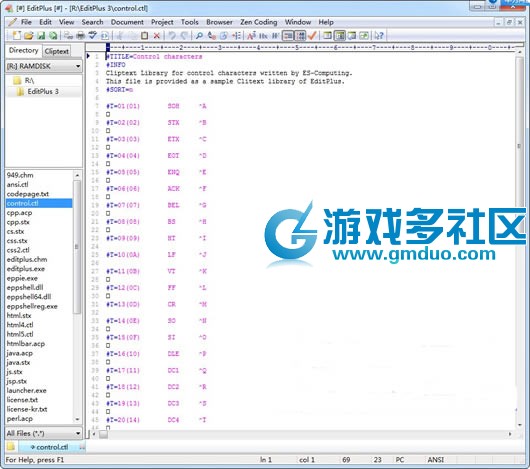Click the Open folder toolbar icon
This screenshot has width=530, height=469.
pyautogui.click(x=29, y=35)
